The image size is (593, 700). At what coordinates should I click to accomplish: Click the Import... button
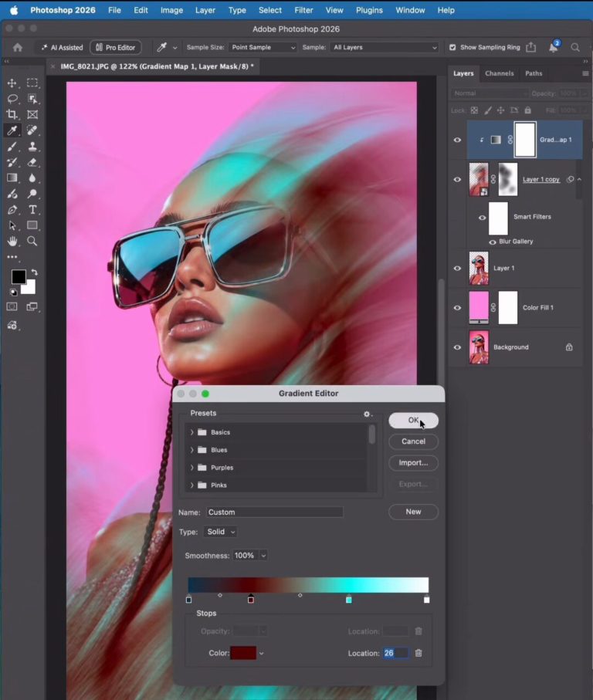pyautogui.click(x=414, y=463)
